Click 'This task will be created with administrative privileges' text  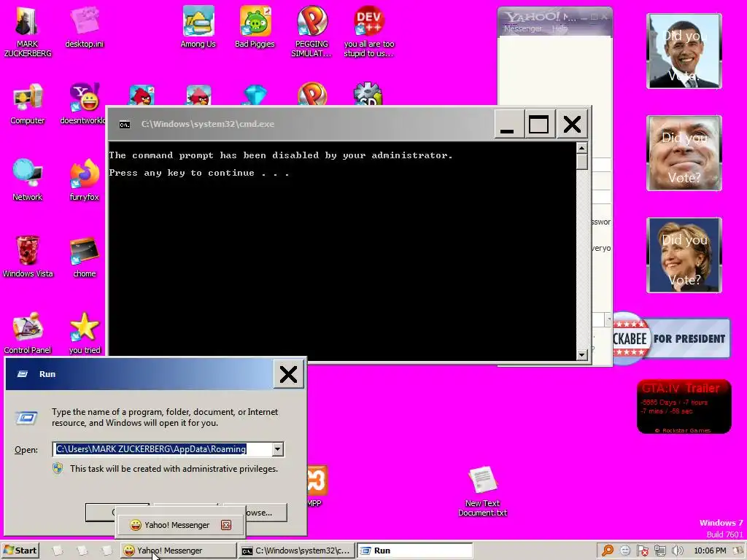click(x=174, y=469)
